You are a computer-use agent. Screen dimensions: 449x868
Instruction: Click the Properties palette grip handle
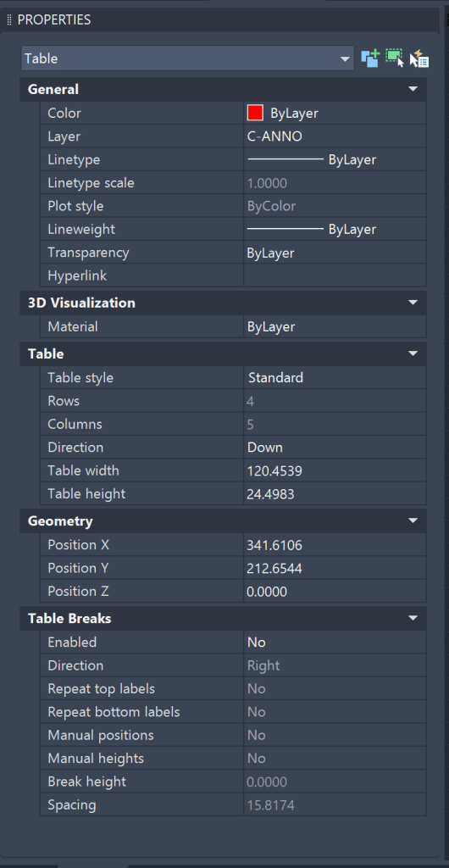8,20
